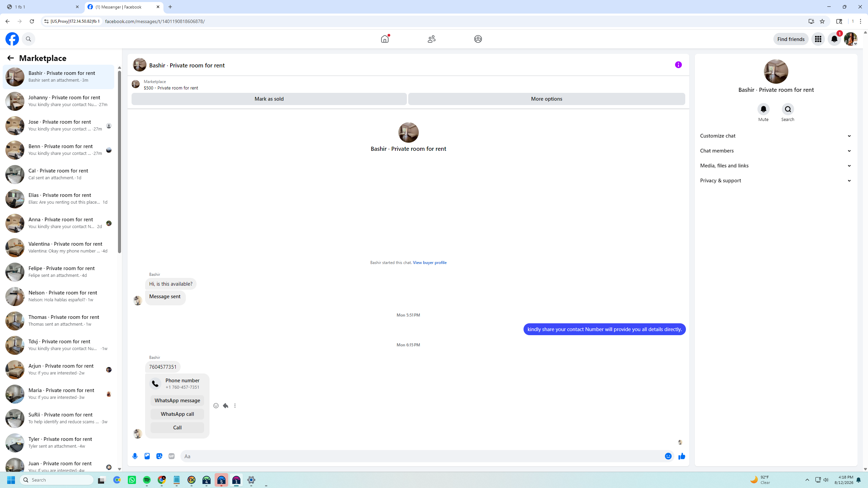Click the Windows taskbar Search box
The height and width of the screenshot is (488, 868).
(57, 480)
